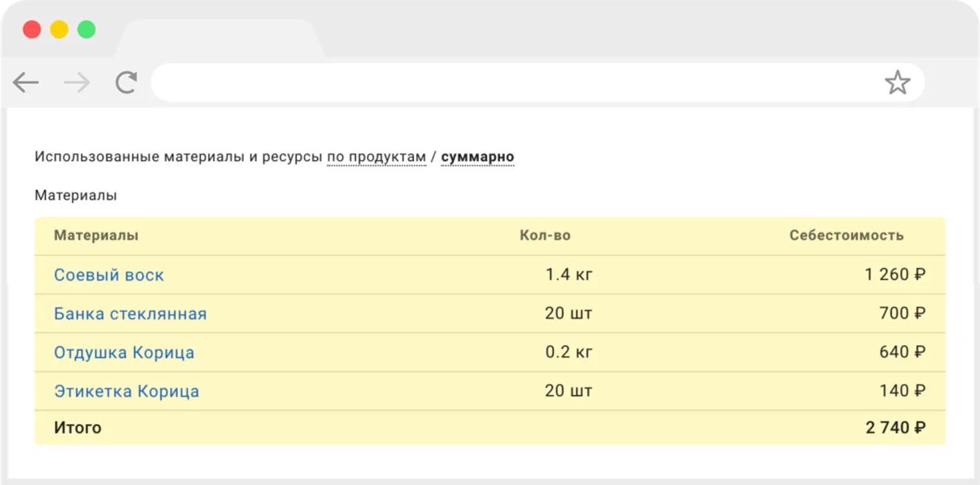Focus the browser address bar
980x485 pixels.
coord(538,83)
